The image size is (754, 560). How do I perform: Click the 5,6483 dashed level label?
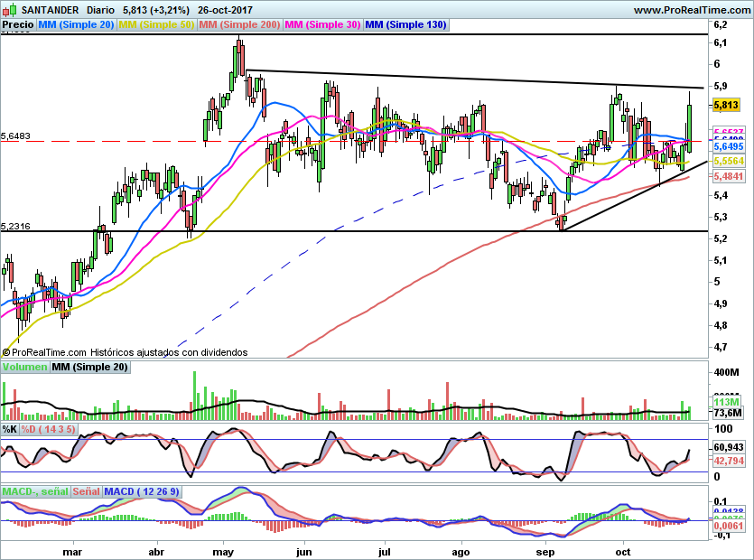[16, 135]
